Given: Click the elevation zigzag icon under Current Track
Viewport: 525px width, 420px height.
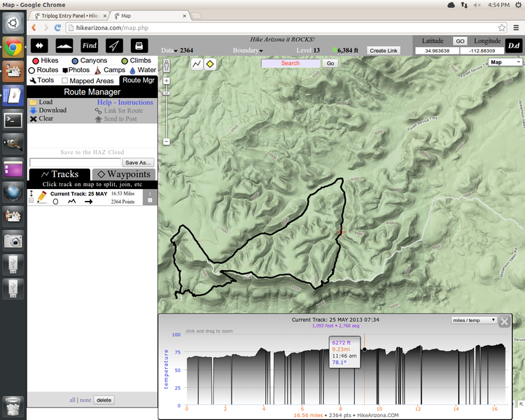Looking at the screenshot, I should tap(71, 202).
